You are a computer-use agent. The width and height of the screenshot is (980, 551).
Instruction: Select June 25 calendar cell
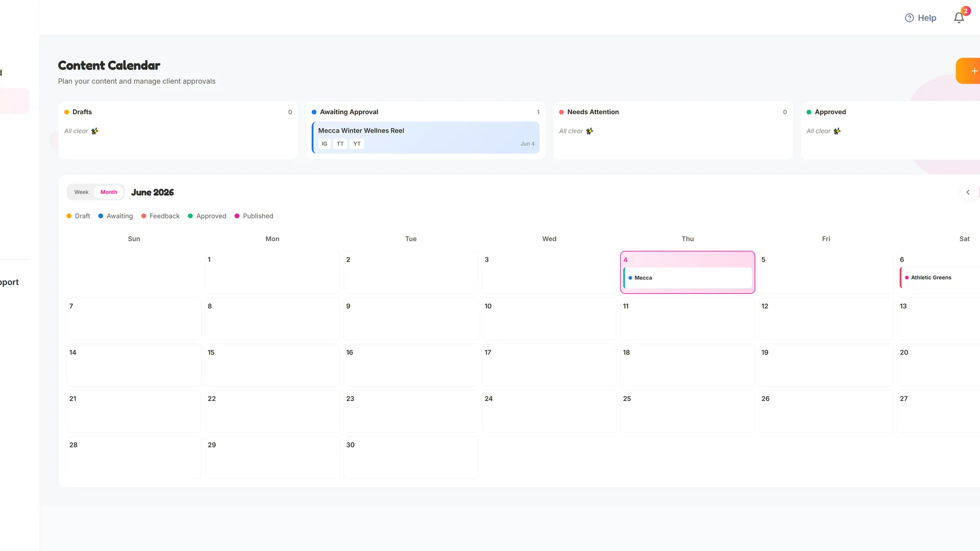point(688,412)
